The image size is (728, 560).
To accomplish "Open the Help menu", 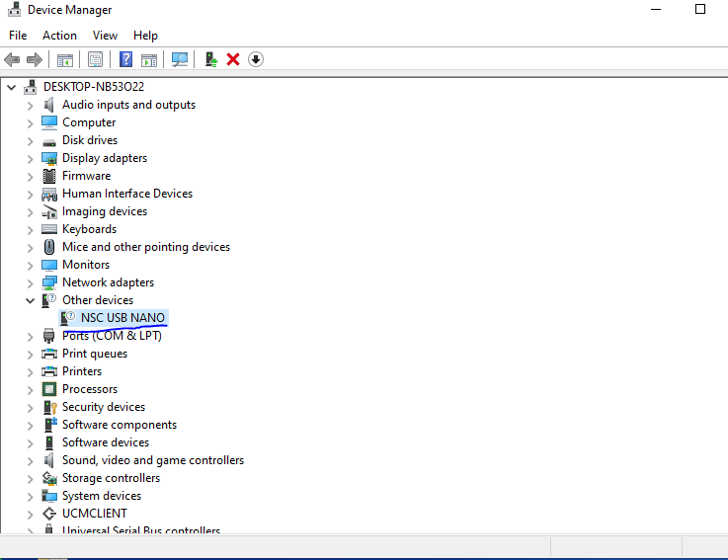I will 145,36.
